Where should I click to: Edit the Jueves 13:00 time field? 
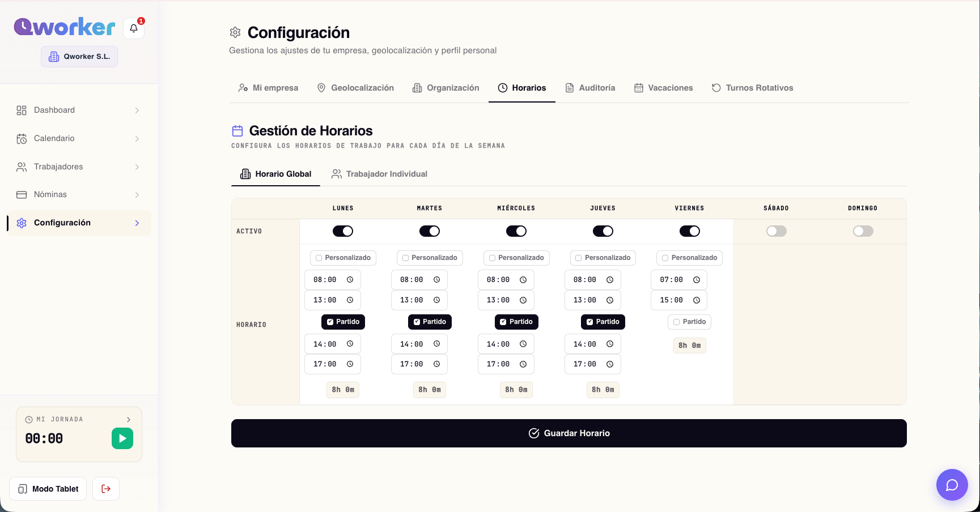[x=593, y=300]
